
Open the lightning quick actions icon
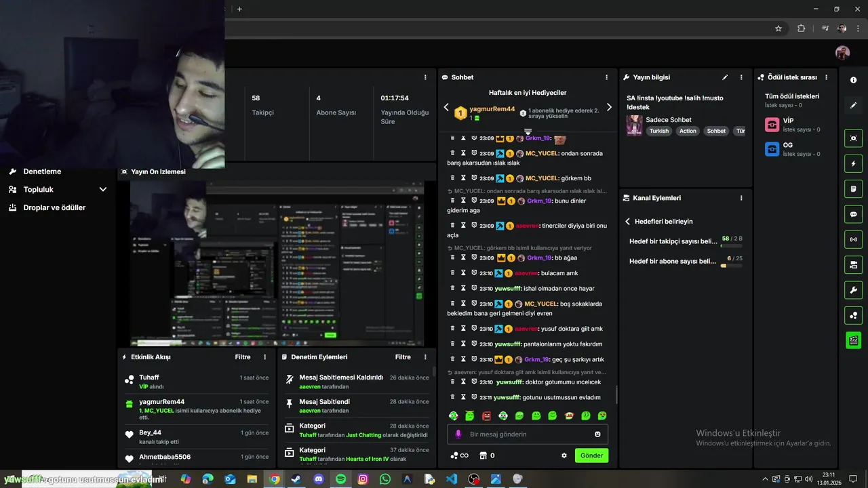[x=854, y=163]
